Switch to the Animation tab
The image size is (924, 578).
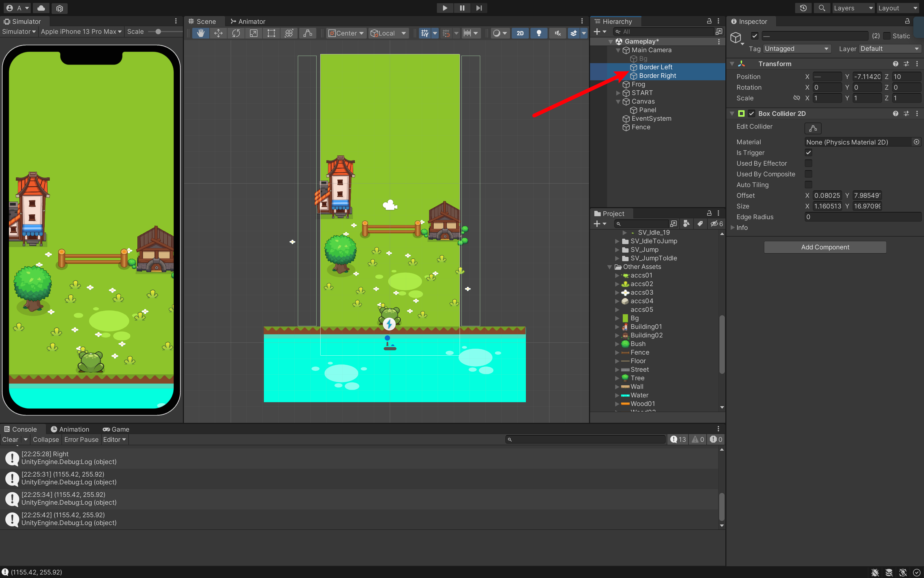tap(70, 429)
